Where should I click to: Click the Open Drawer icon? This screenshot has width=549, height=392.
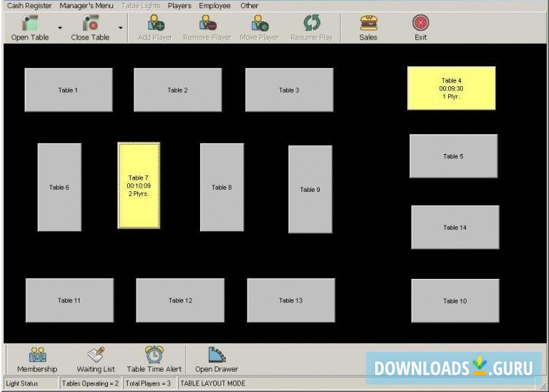tap(217, 355)
